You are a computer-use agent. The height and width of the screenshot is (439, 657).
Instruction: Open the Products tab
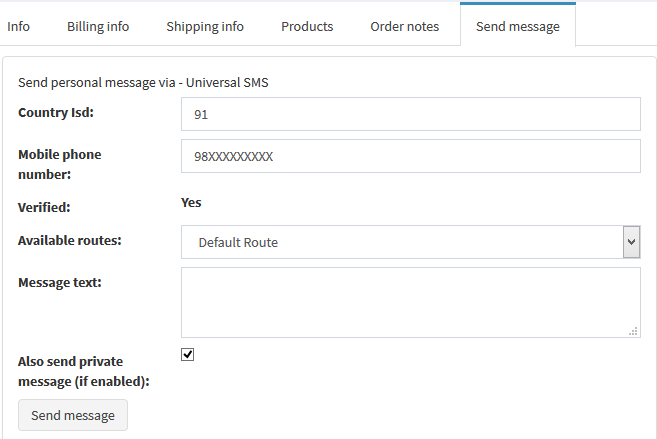pyautogui.click(x=307, y=26)
